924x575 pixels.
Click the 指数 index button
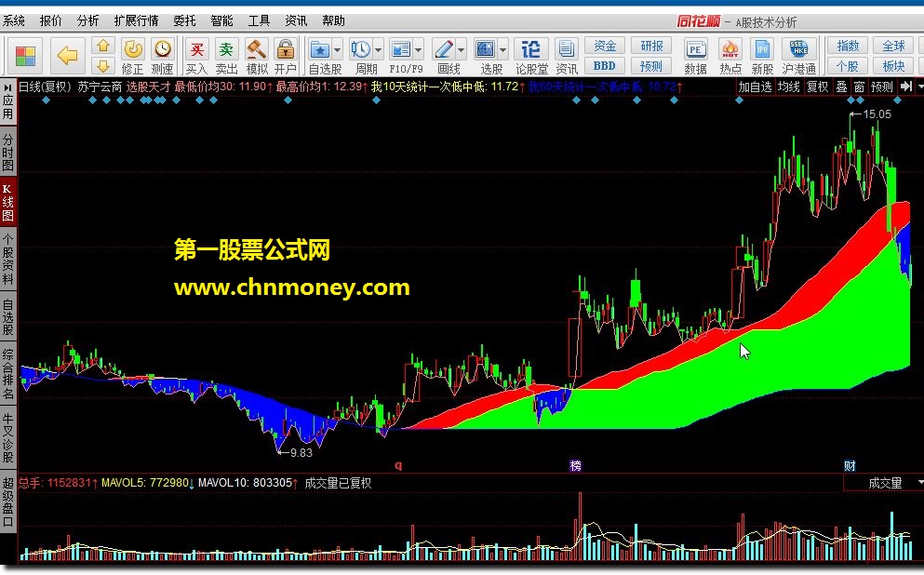tap(848, 46)
